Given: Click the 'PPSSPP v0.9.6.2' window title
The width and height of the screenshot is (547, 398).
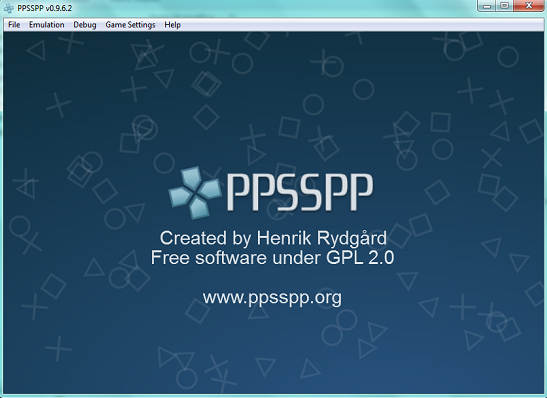Looking at the screenshot, I should pyautogui.click(x=45, y=8).
